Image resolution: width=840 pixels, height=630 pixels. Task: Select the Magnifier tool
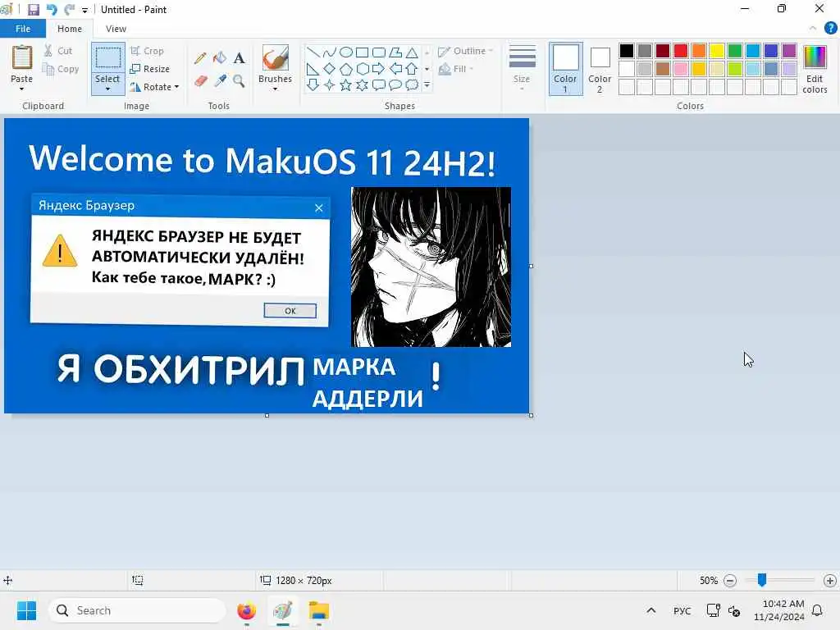click(x=239, y=81)
